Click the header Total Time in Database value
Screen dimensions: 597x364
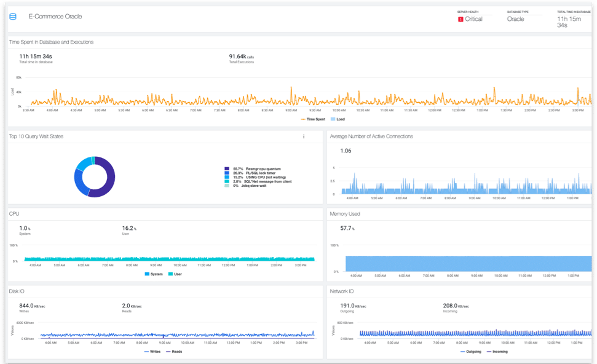pyautogui.click(x=569, y=22)
